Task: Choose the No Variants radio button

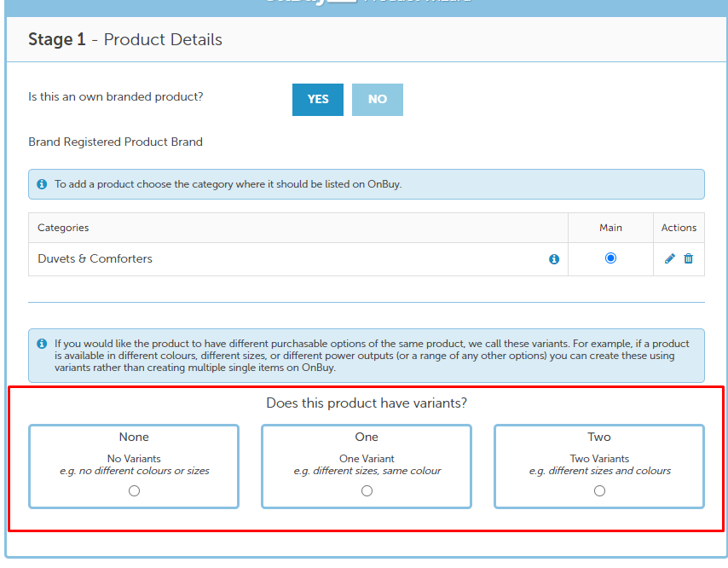Action: pyautogui.click(x=134, y=491)
